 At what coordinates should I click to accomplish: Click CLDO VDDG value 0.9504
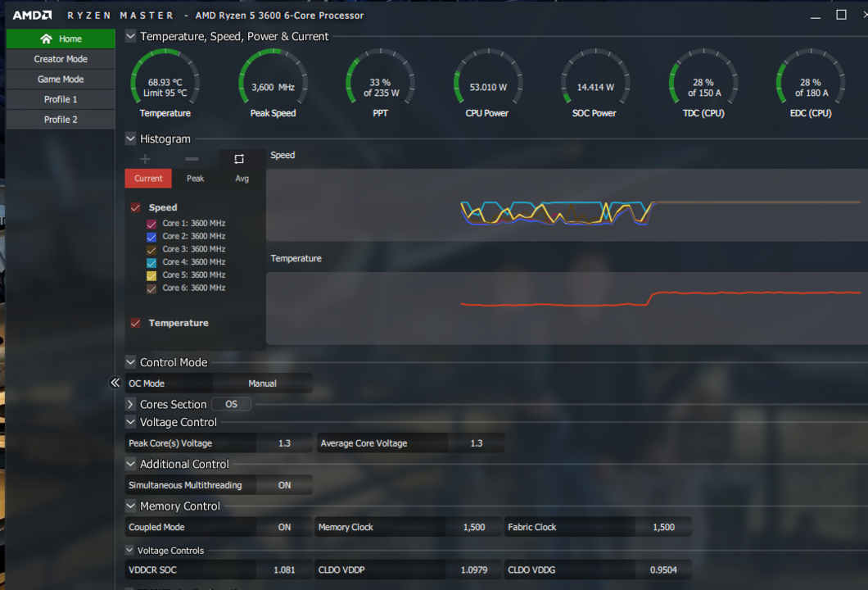click(663, 570)
